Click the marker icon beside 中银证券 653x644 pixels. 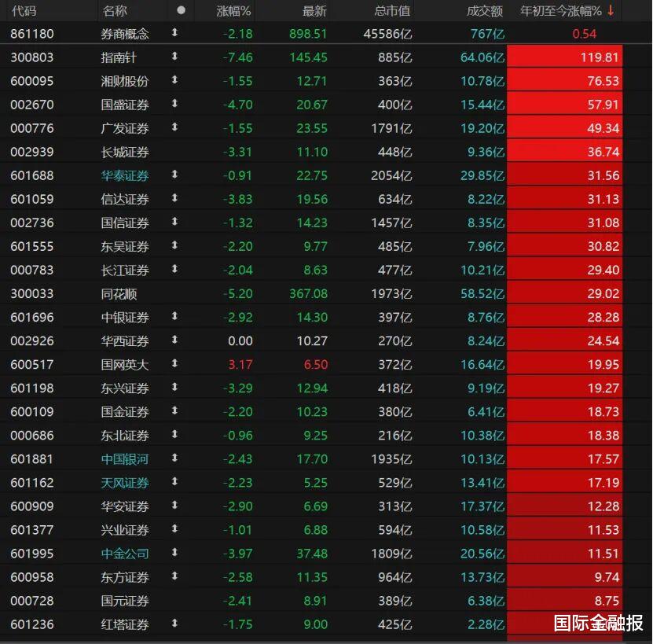(174, 316)
